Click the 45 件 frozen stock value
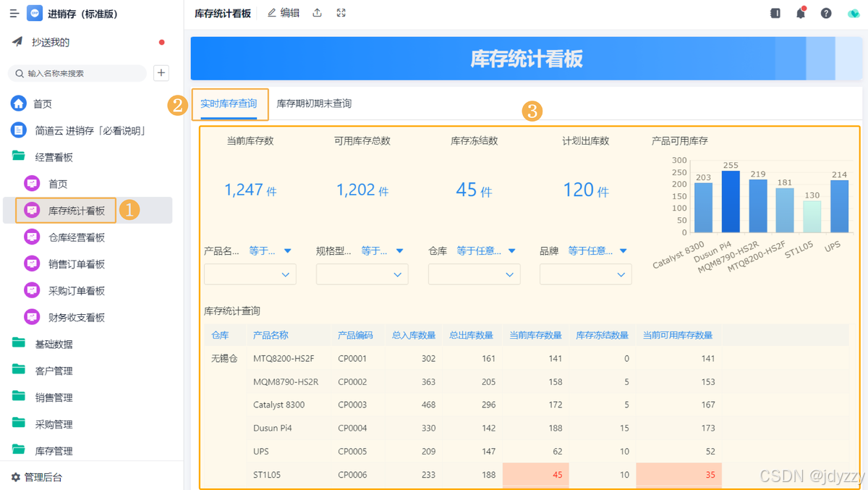 pyautogui.click(x=474, y=190)
